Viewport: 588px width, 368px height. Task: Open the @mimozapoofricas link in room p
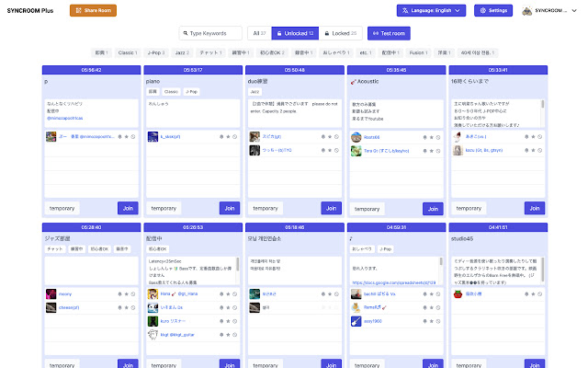coord(65,118)
